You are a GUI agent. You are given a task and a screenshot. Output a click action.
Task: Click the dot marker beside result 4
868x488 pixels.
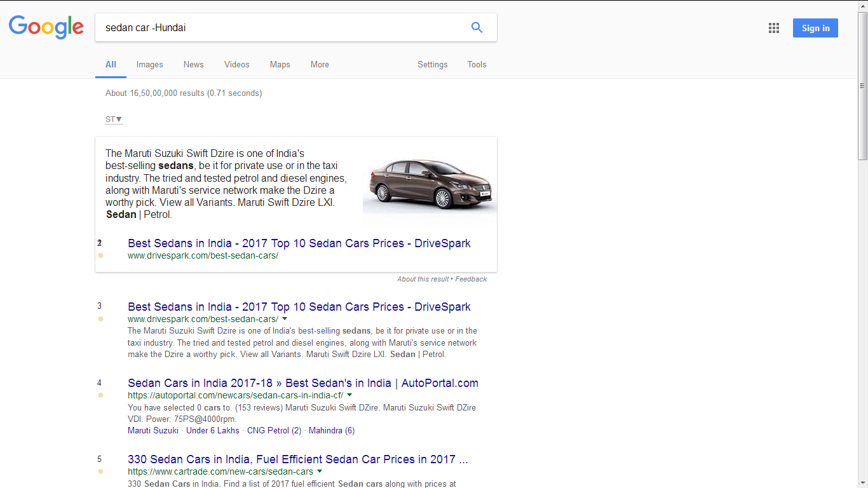100,395
